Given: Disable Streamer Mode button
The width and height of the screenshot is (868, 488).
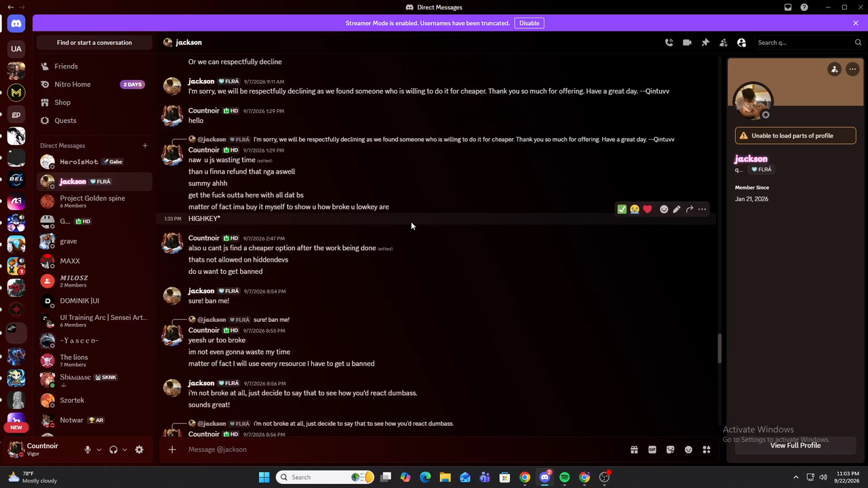Looking at the screenshot, I should [529, 23].
